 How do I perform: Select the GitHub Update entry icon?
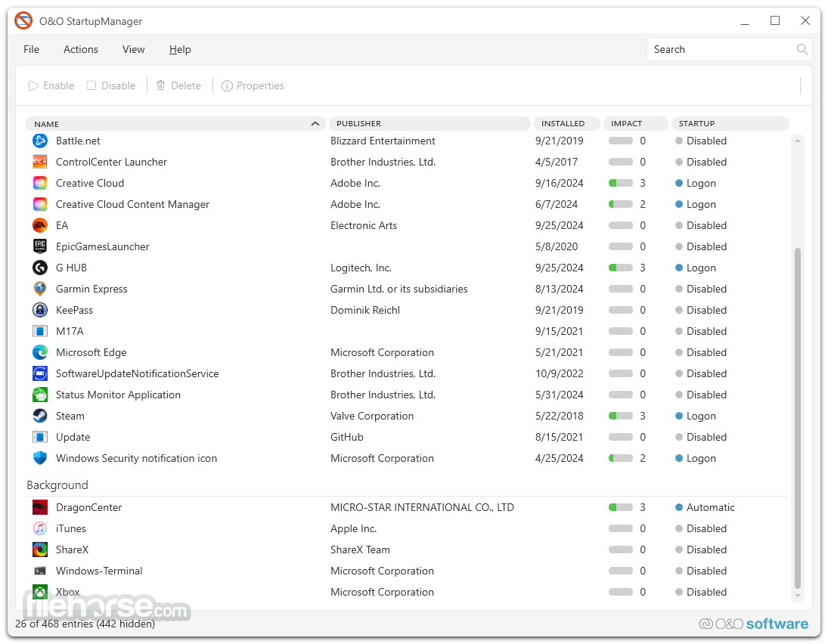pos(39,437)
